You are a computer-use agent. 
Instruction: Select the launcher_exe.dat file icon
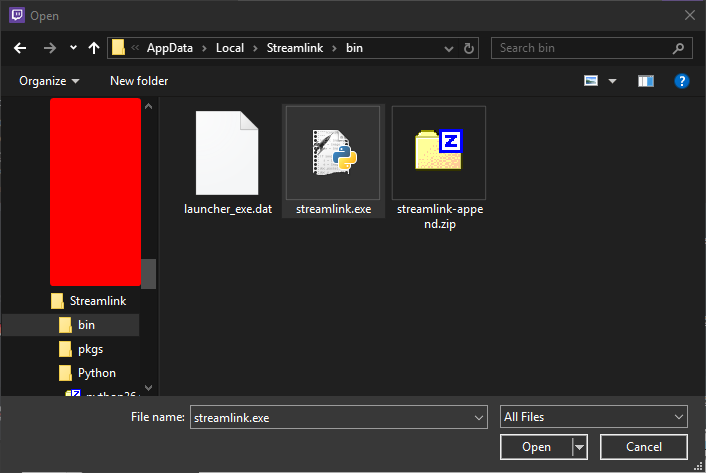227,153
